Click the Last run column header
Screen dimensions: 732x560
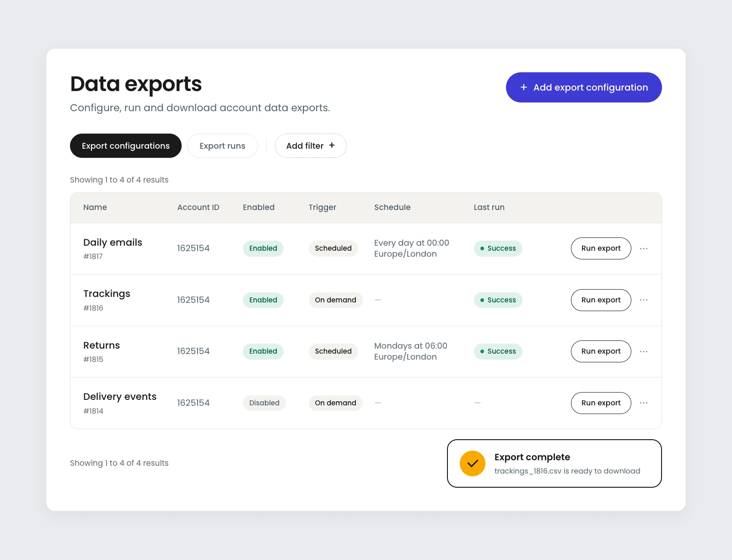(x=489, y=207)
